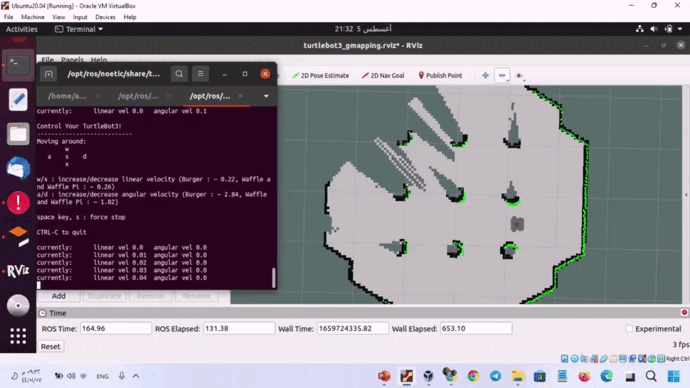The height and width of the screenshot is (388, 690).
Task: Open Firefox from the Windows taskbar
Action: [x=584, y=376]
